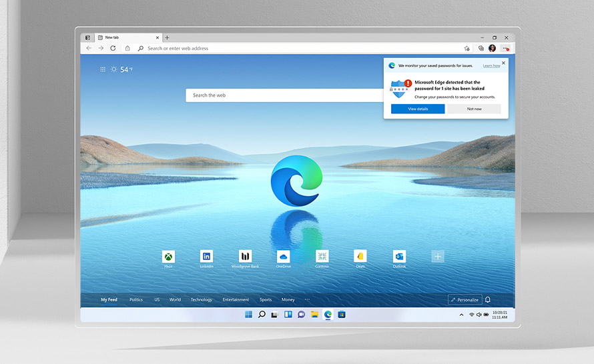Viewport: 594px width, 364px height.
Task: Click the Wi-Fi tray icon
Action: 472,315
